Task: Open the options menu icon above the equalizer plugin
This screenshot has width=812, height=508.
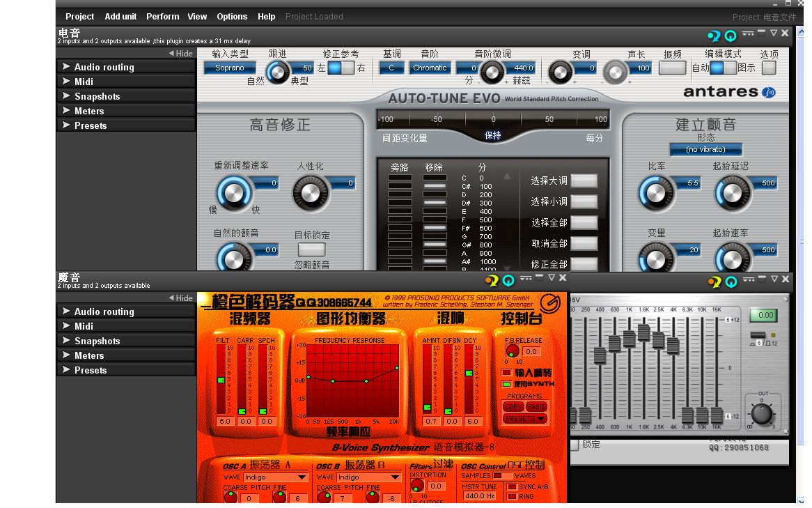Action: click(x=749, y=279)
